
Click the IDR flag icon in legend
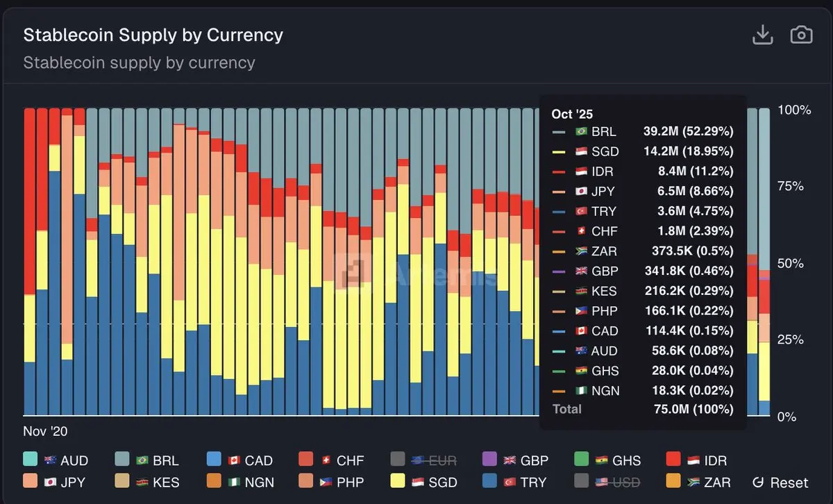coord(694,460)
